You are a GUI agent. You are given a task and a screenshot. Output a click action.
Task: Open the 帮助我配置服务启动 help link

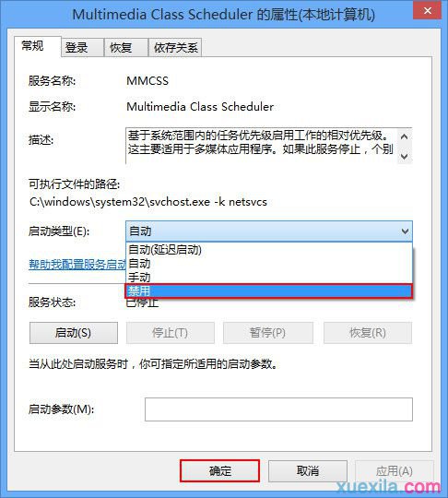(77, 264)
